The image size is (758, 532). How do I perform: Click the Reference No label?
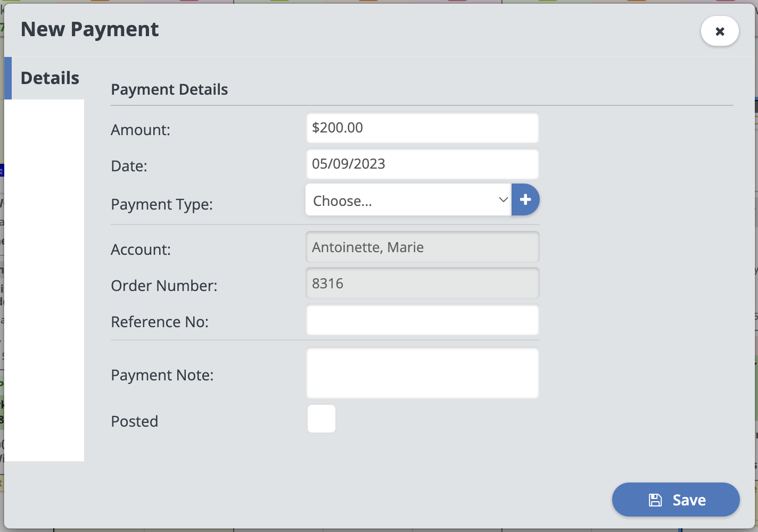point(159,322)
